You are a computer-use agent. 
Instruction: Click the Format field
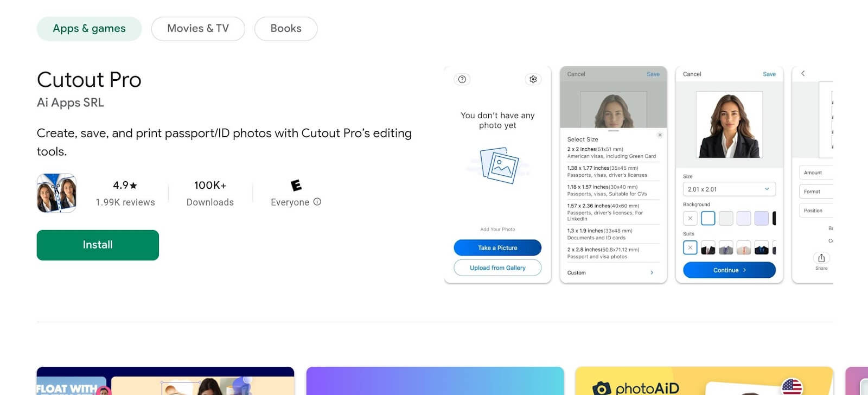[816, 192]
